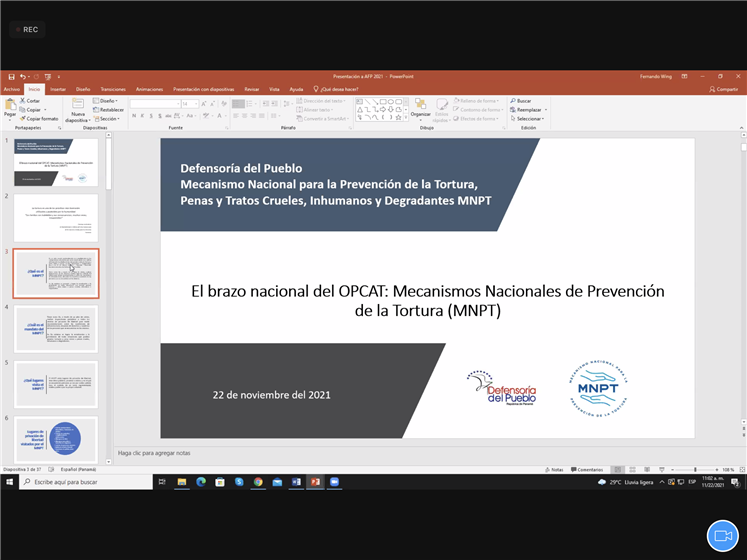Open the Archivo menu
The image size is (747, 560).
click(11, 89)
